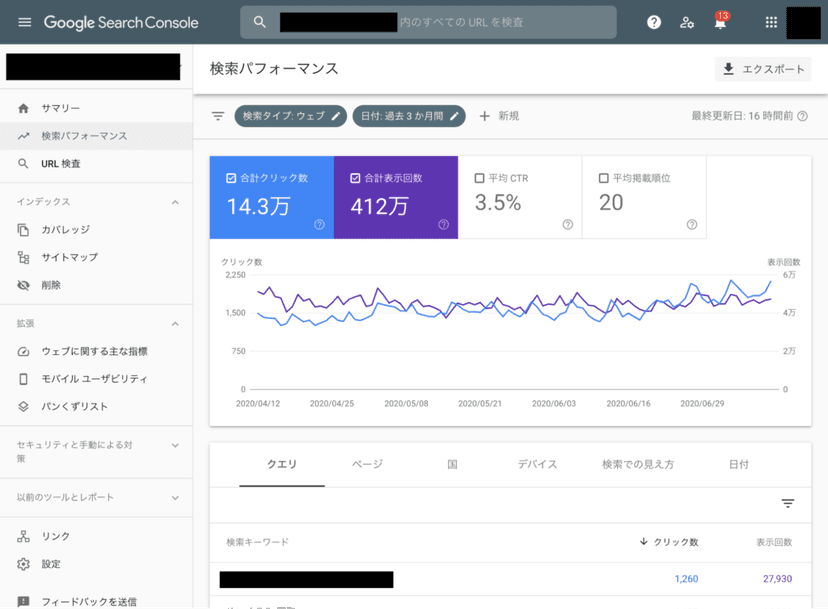The image size is (828, 609).
Task: Click the pencil icon on 日付 chip
Action: pos(454,116)
